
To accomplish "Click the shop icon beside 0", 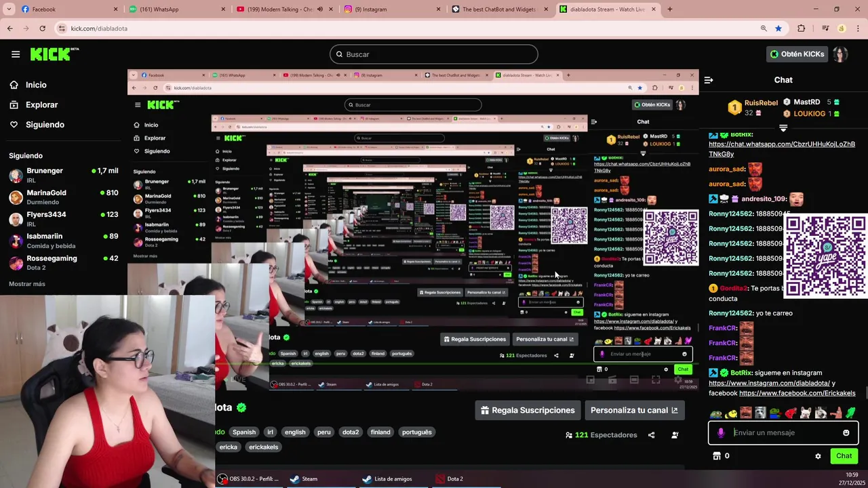I will 716,456.
